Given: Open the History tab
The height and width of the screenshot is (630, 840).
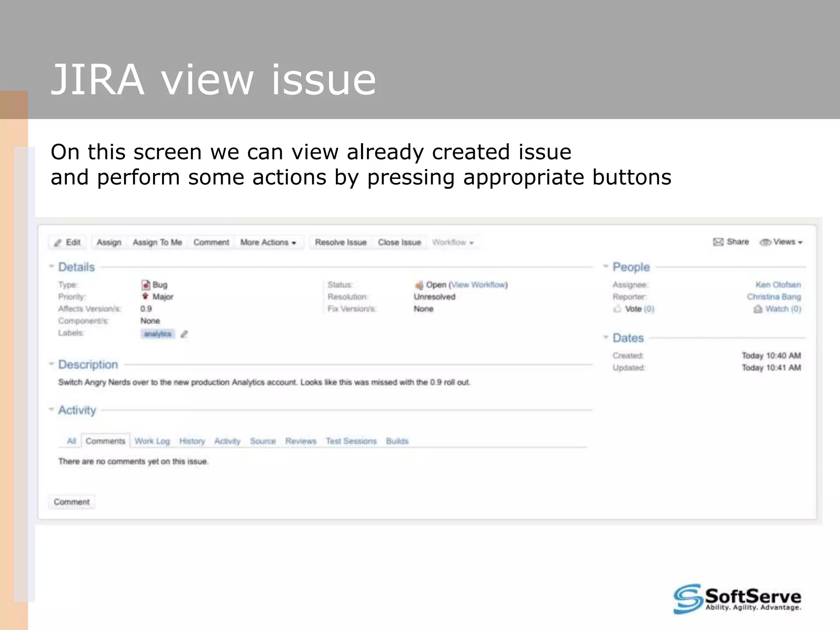Looking at the screenshot, I should pos(192,441).
